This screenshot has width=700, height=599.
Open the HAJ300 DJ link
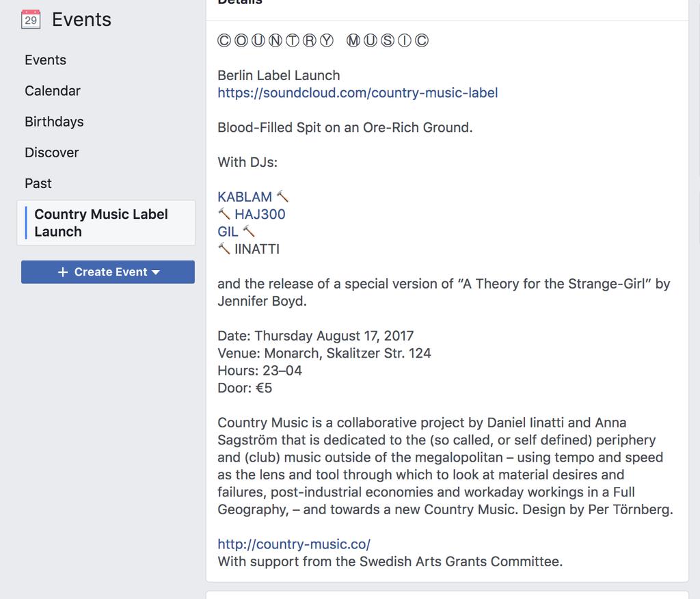(260, 214)
